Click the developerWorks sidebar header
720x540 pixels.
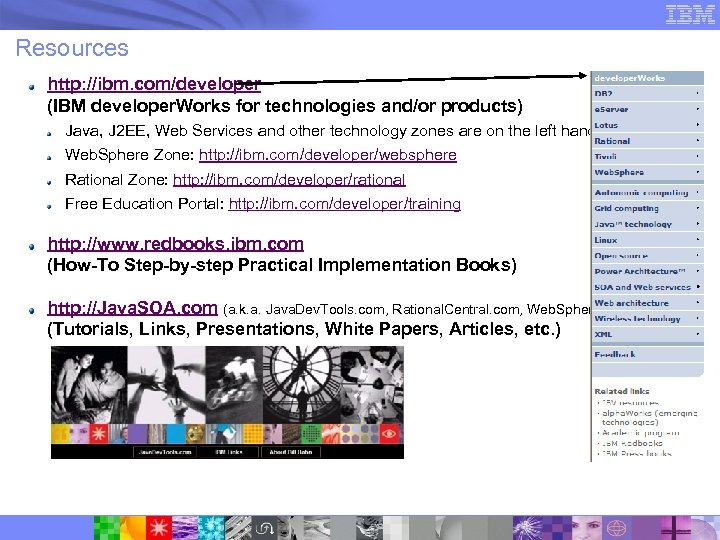click(647, 78)
